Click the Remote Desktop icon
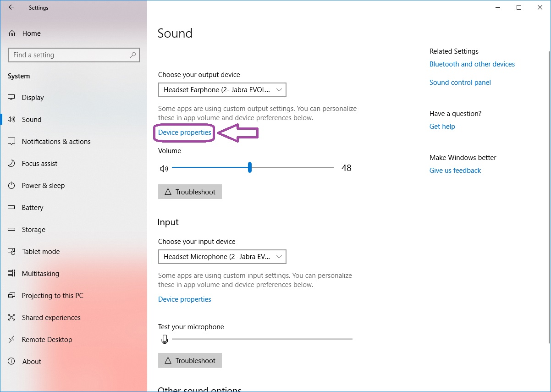Image resolution: width=551 pixels, height=392 pixels. tap(12, 340)
